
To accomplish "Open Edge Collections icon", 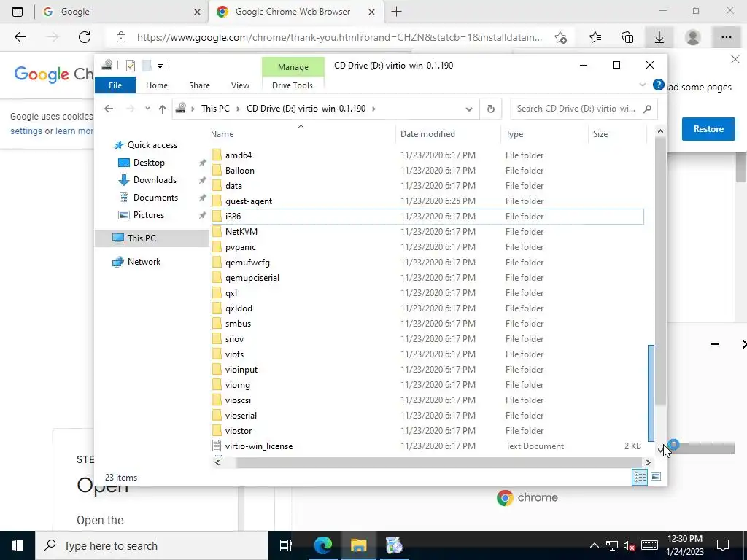I will pyautogui.click(x=627, y=37).
